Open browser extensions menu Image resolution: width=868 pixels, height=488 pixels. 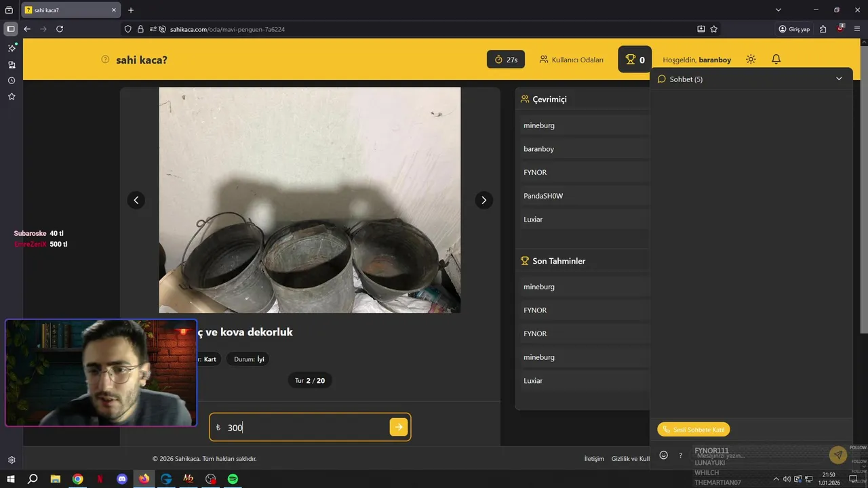pos(823,29)
